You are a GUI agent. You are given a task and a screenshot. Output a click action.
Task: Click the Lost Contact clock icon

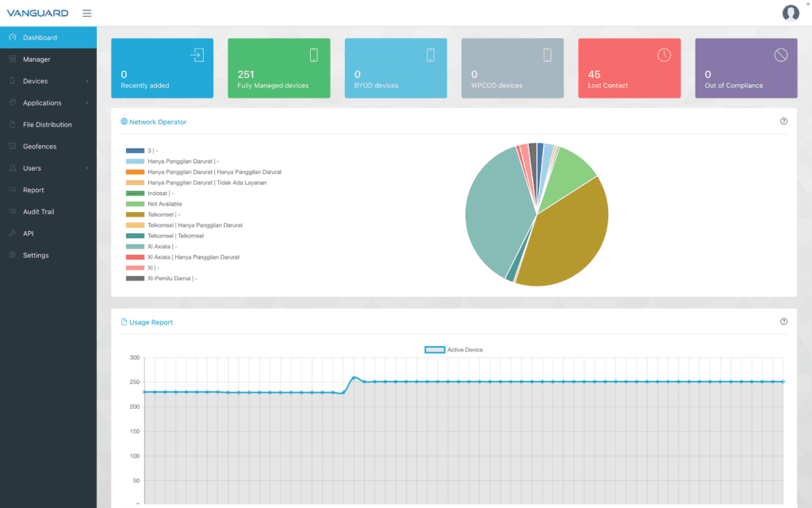point(664,55)
